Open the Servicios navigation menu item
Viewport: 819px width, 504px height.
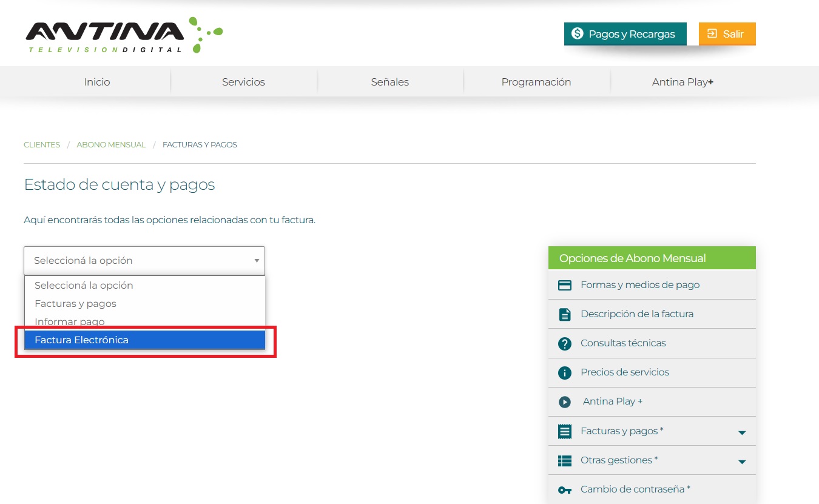point(243,82)
